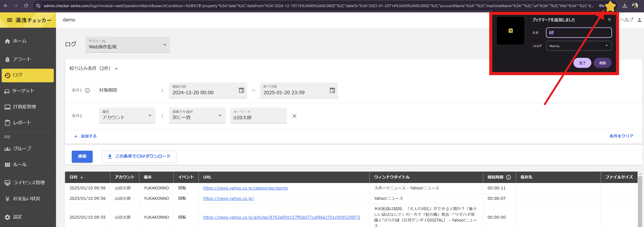Click 端末 column header
Screen dimensions: 644x227
[156, 177]
